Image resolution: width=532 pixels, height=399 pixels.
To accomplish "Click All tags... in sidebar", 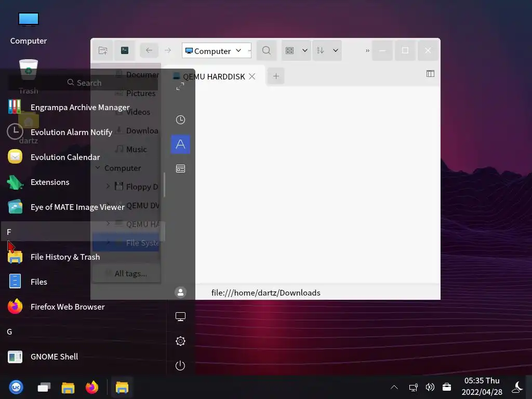I will coord(126,273).
